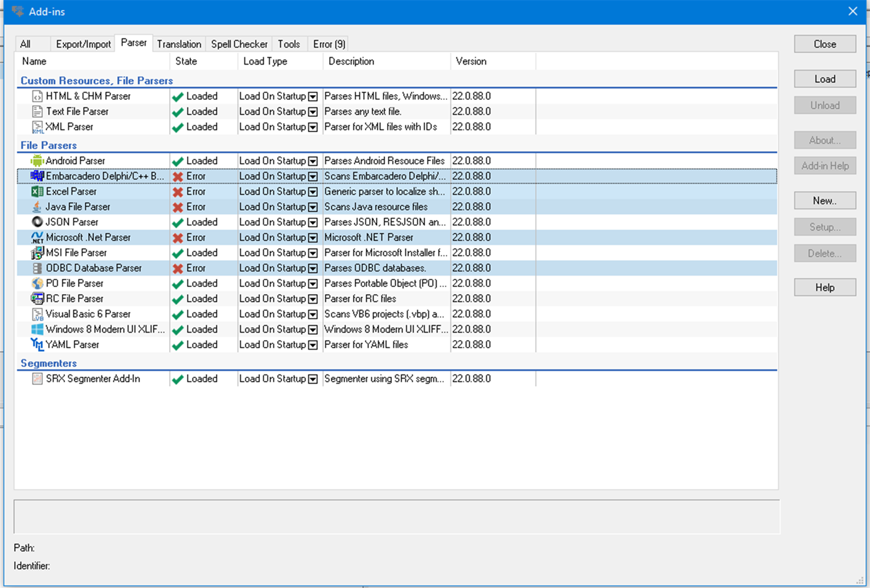Click the Java File Parser icon

point(37,207)
